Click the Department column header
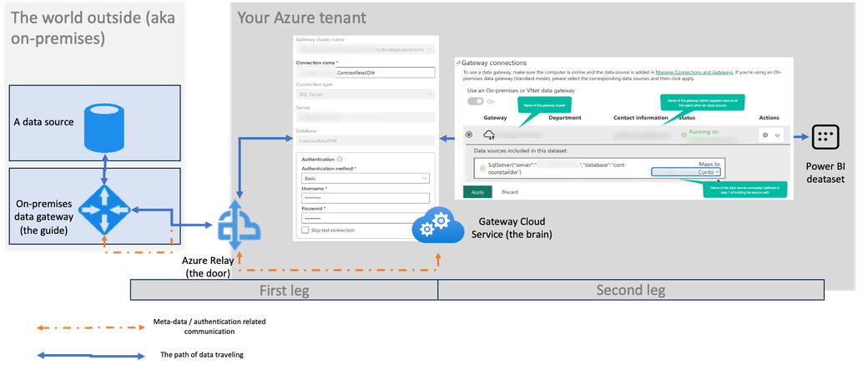 565,118
